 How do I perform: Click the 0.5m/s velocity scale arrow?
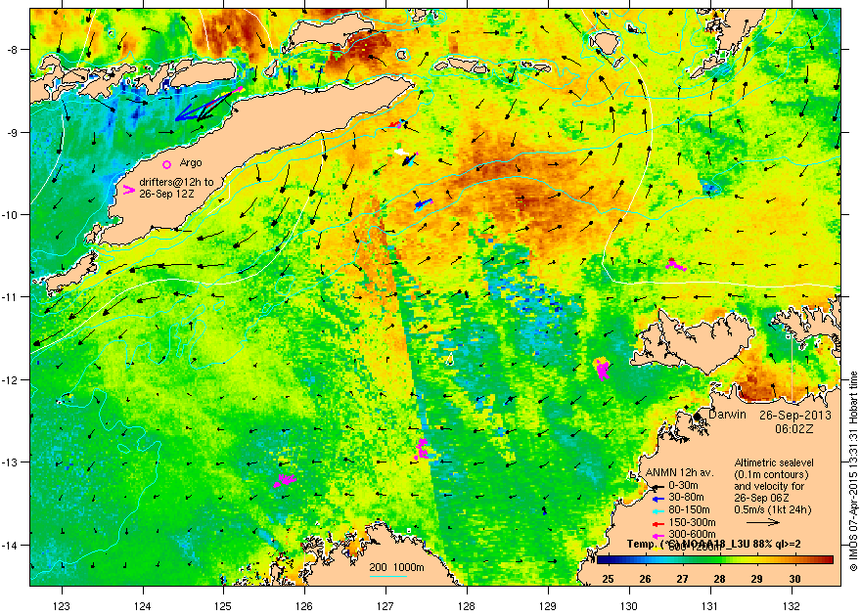click(x=763, y=522)
